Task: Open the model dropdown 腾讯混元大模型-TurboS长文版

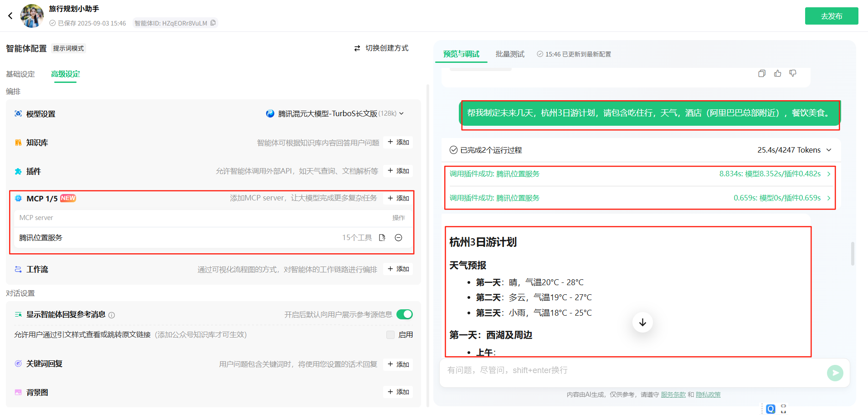Action: click(335, 113)
